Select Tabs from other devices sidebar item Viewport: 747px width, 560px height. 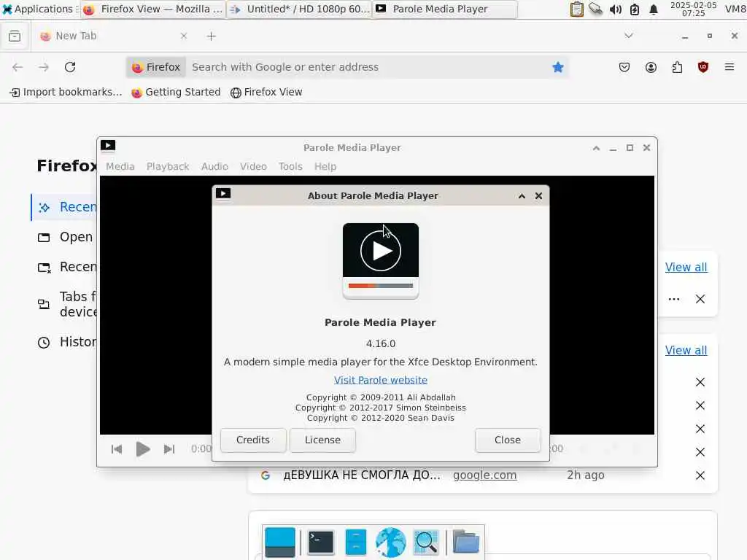(x=65, y=304)
